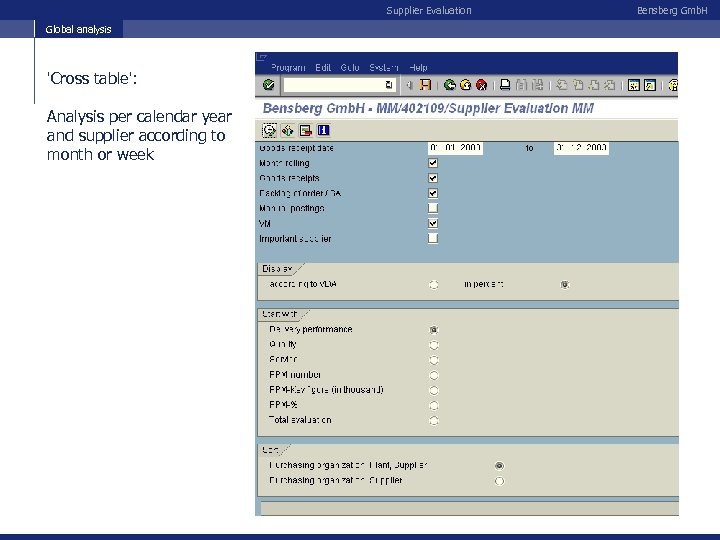Select the according to VDA radio button

(x=433, y=285)
